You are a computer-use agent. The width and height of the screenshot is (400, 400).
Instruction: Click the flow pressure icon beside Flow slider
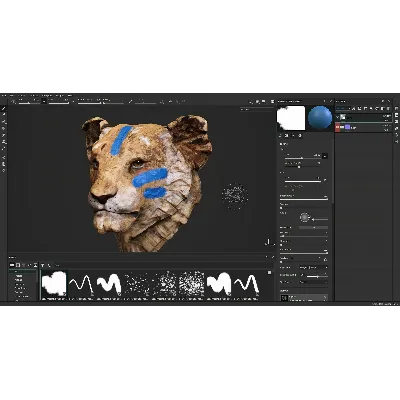tap(325, 180)
